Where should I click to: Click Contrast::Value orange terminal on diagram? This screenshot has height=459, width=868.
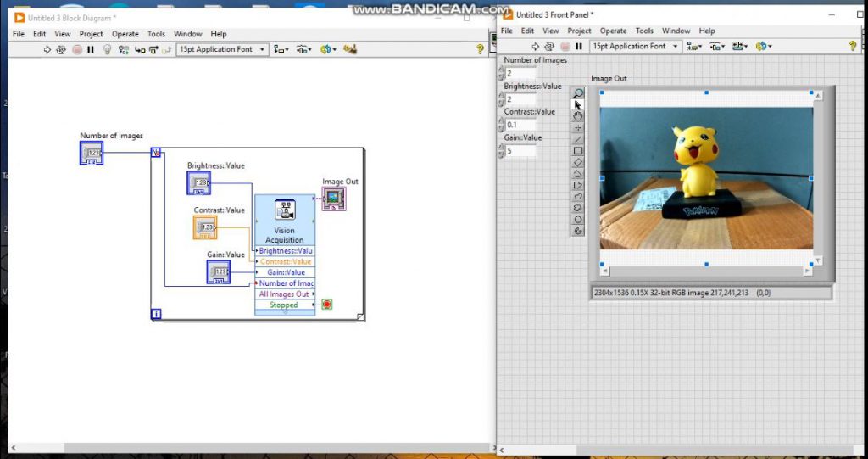pyautogui.click(x=205, y=228)
